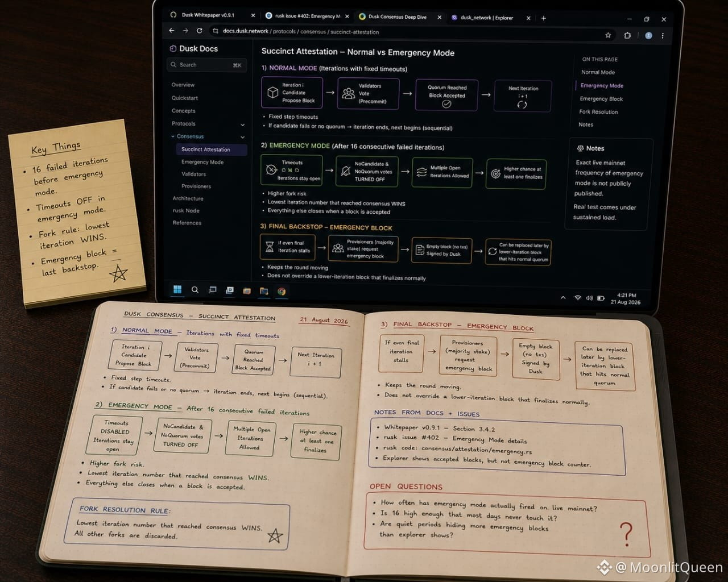Jump to Notes in On This Page
The image size is (728, 582).
586,124
